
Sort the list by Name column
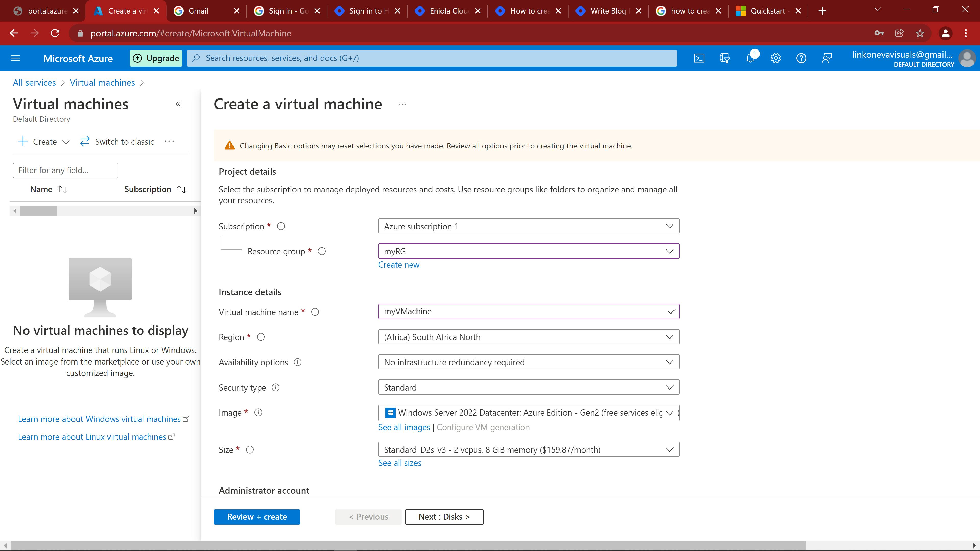coord(49,189)
